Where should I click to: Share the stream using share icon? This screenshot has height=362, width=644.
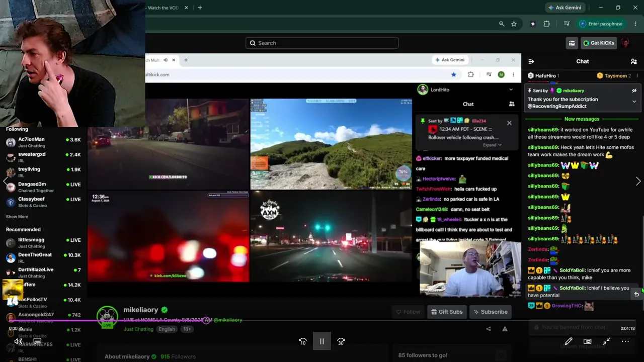(x=488, y=329)
